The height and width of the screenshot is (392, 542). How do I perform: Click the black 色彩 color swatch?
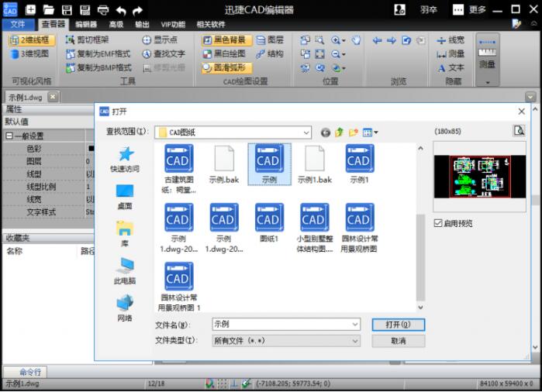(x=91, y=149)
